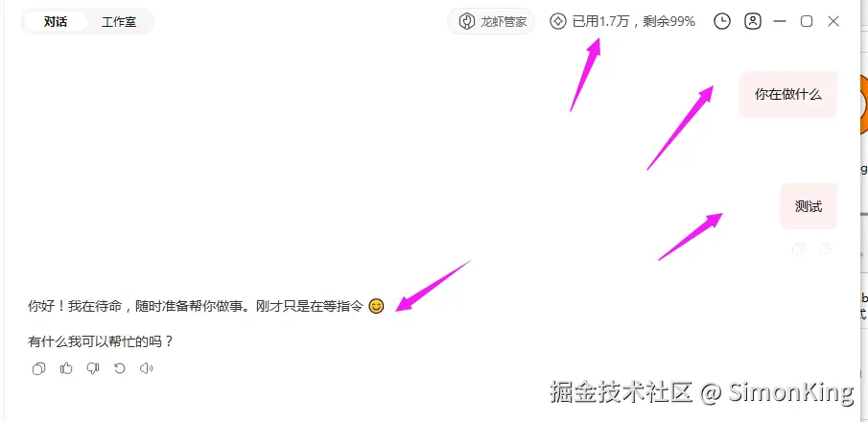Screen dimensions: 868x422
Task: Copy the 测试 message using faint icon
Action: coord(798,248)
